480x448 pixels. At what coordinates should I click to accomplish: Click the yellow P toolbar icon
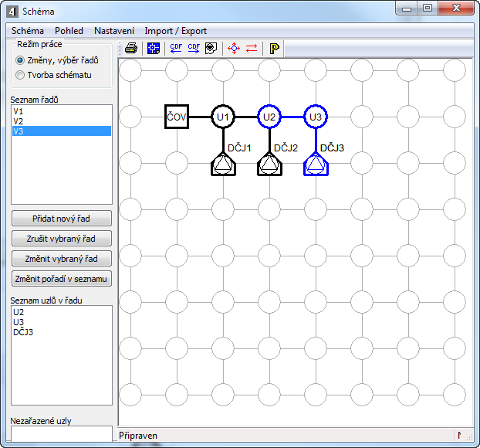pyautogui.click(x=274, y=49)
